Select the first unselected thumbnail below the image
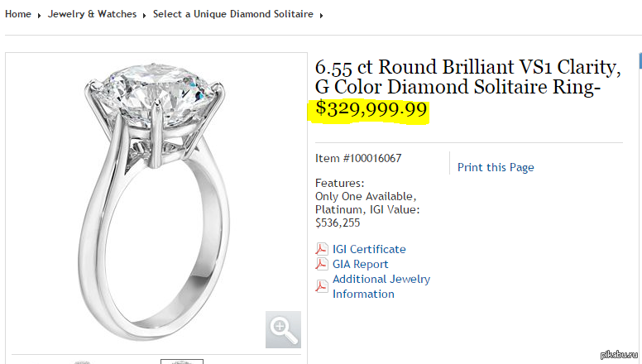This screenshot has width=642, height=364. pyautogui.click(x=83, y=362)
